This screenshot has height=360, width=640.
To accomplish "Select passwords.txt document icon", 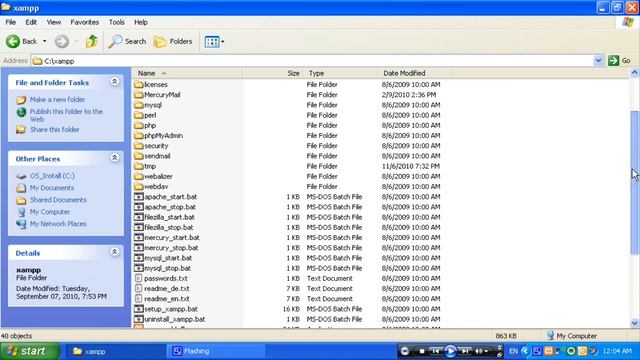I will click(139, 278).
